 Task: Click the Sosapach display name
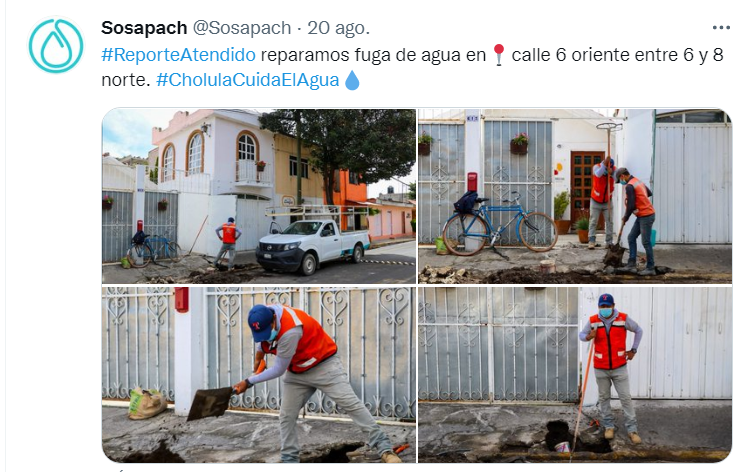click(x=144, y=28)
